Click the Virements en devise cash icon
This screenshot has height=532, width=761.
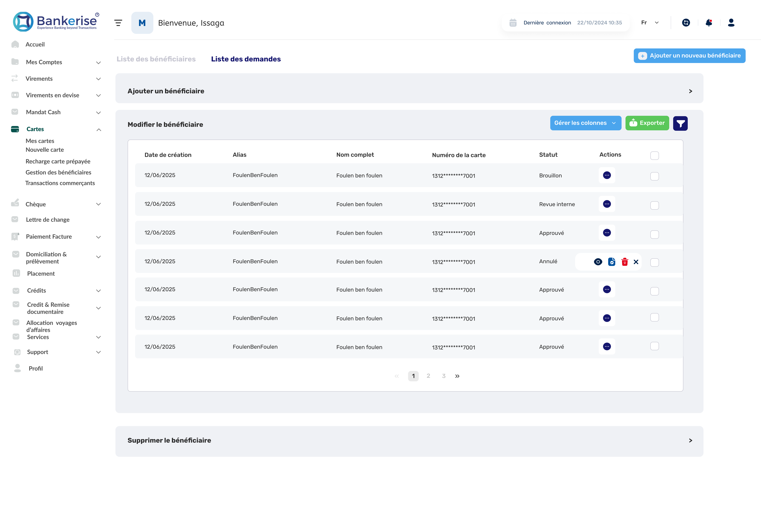[x=15, y=95]
